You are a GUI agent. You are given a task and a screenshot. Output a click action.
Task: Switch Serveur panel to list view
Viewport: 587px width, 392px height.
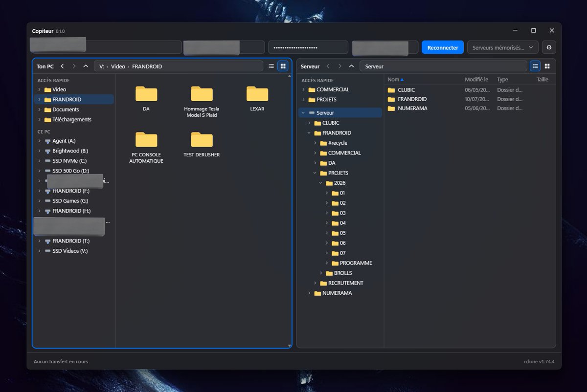click(x=535, y=66)
